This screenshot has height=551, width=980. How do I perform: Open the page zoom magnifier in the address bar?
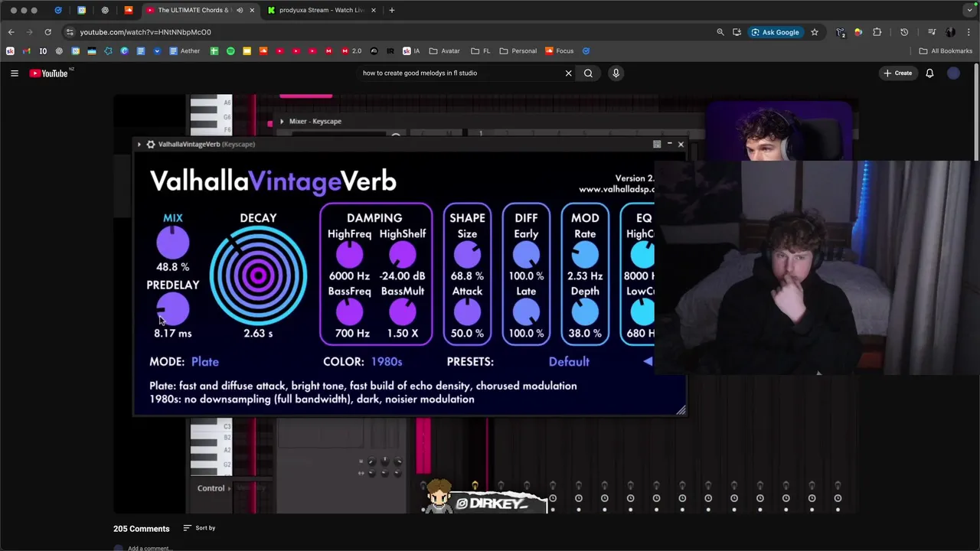click(720, 32)
